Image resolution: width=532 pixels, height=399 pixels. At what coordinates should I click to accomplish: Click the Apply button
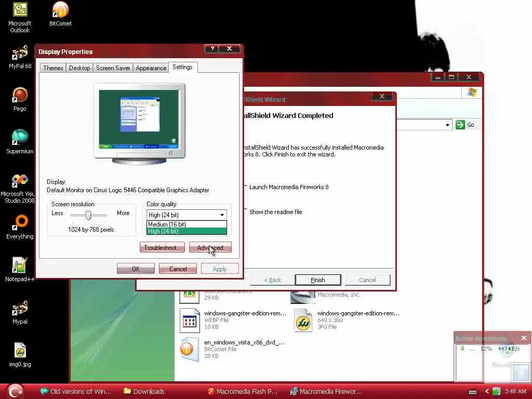220,269
